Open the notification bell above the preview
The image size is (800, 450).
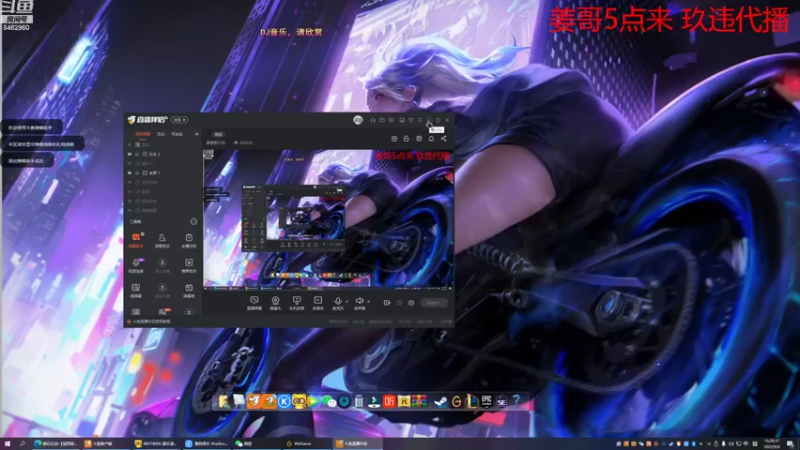tap(431, 138)
